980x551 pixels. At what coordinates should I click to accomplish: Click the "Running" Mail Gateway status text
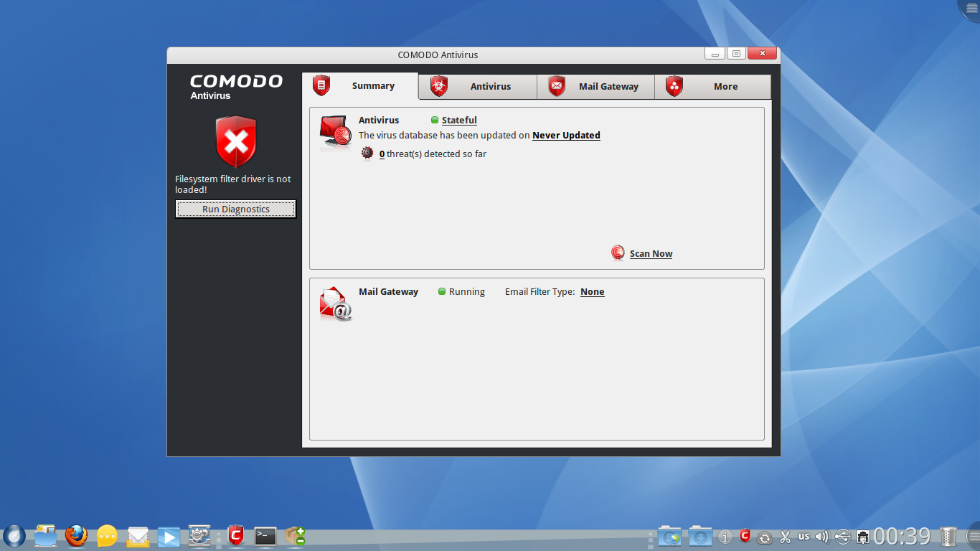pyautogui.click(x=467, y=292)
